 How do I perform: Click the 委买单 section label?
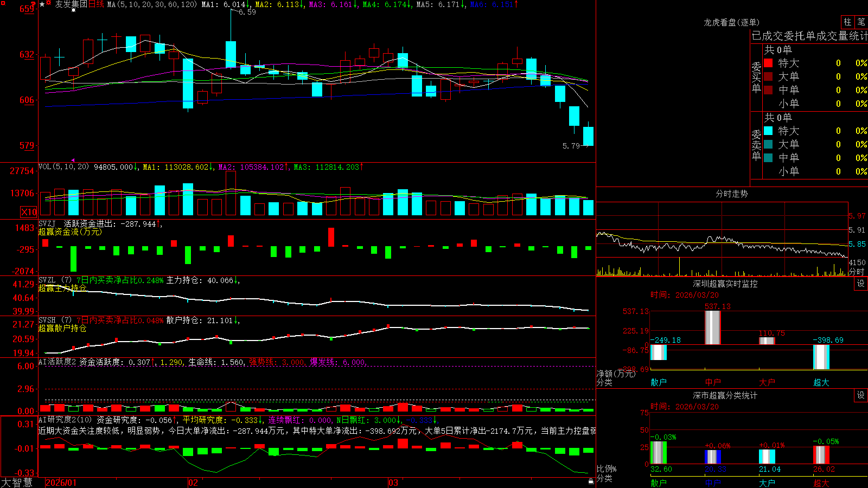point(756,77)
